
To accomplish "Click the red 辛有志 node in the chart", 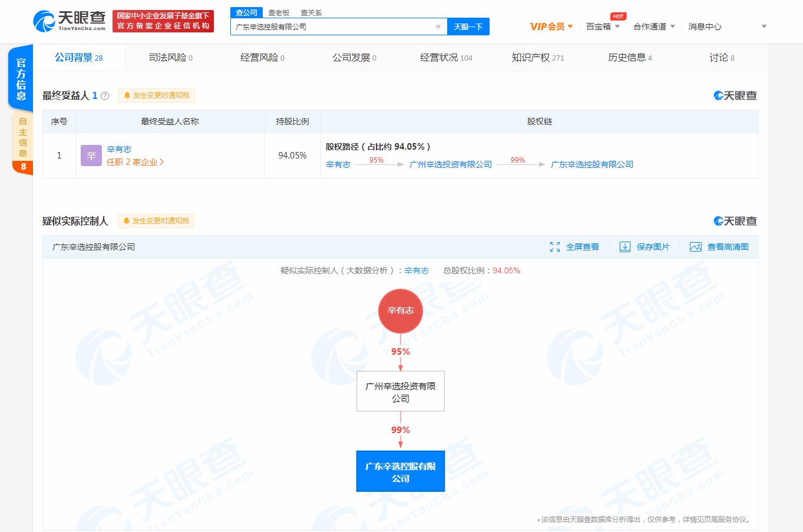I will pos(400,310).
